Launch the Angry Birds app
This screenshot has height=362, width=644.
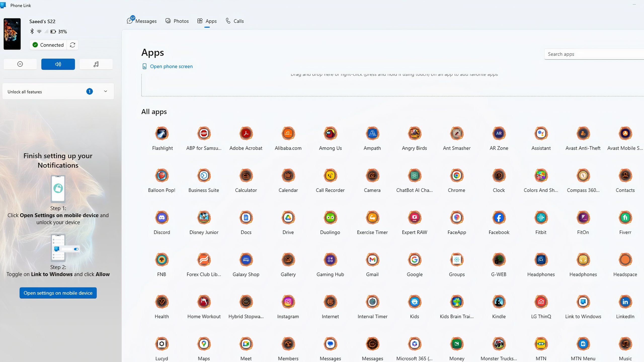click(415, 134)
